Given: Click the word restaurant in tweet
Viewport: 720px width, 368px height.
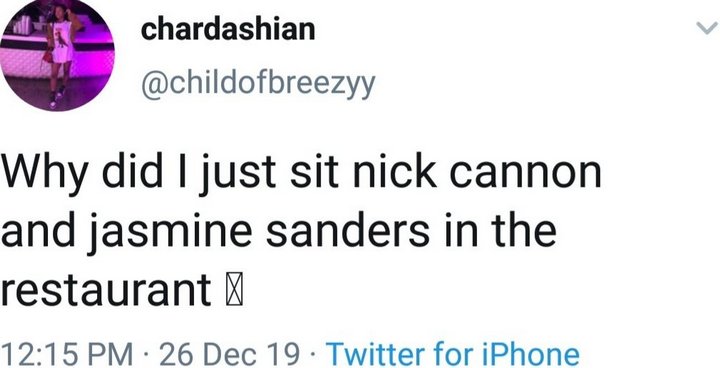Looking at the screenshot, I should 106,290.
